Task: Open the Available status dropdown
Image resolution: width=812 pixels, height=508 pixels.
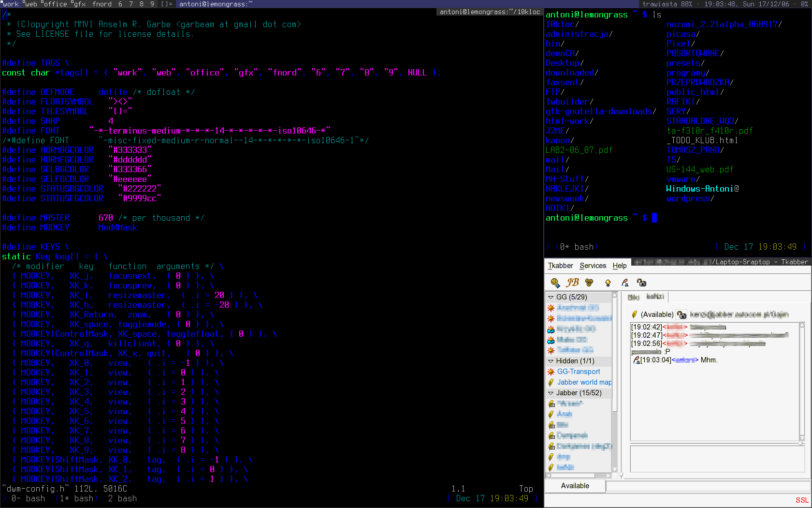Action: pyautogui.click(x=575, y=486)
